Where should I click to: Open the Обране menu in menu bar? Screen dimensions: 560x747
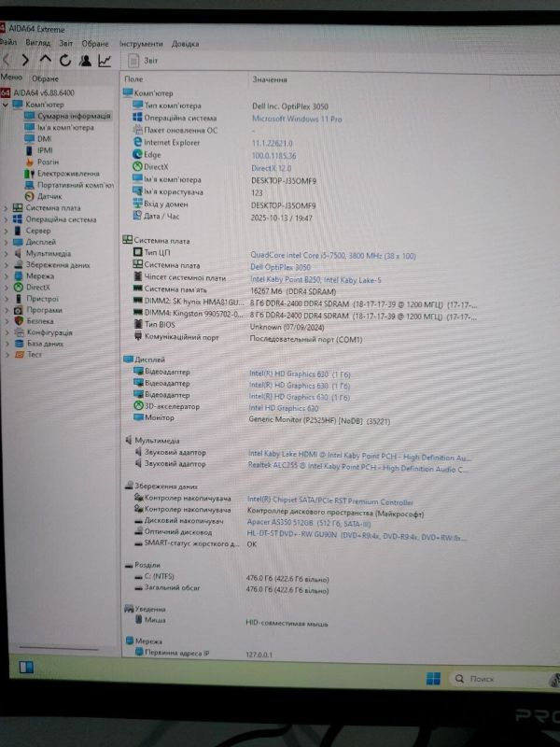coord(95,43)
